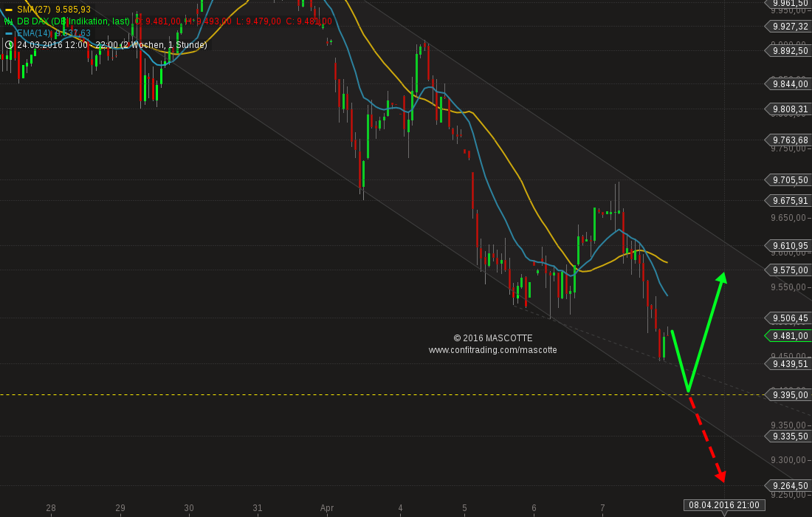Click date label 4 on the time axis
Screen dimensions: 812x517
[400, 508]
